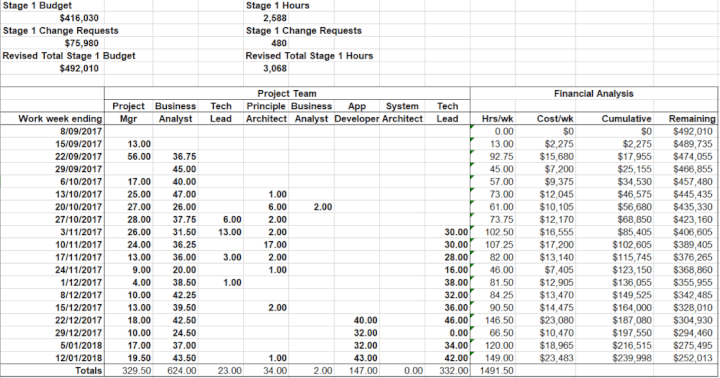Click the date cell 29/09/2017
The image size is (720, 378).
click(79, 169)
